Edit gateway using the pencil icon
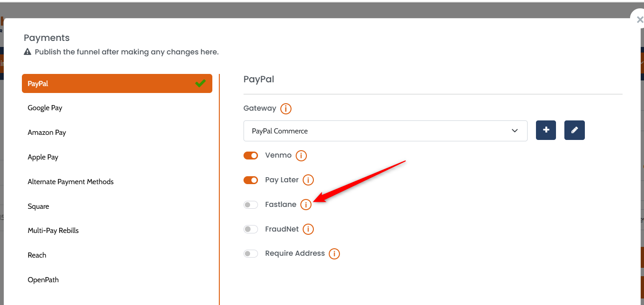Screen dimensions: 644x305 point(574,131)
